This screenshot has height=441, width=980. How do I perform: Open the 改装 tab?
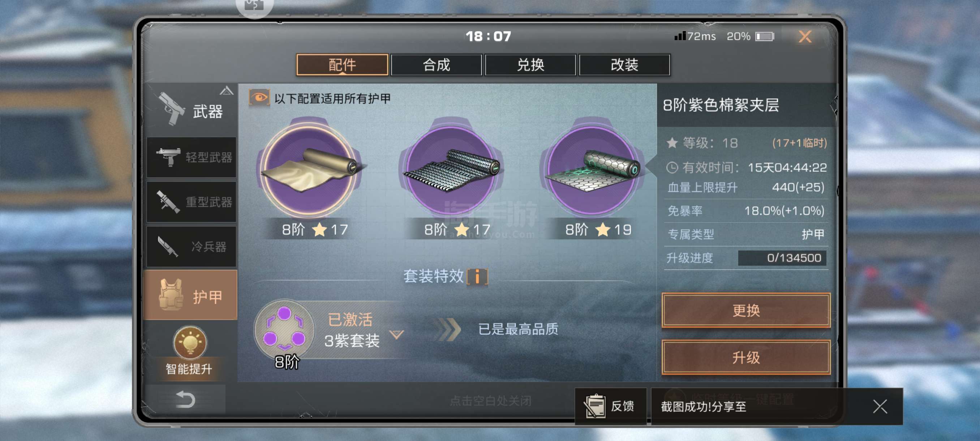click(624, 65)
